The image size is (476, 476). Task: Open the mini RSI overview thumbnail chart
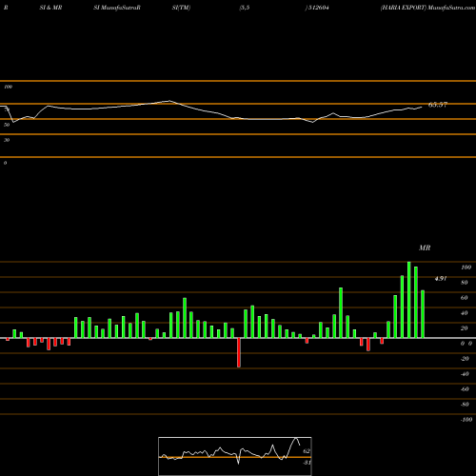point(235,456)
